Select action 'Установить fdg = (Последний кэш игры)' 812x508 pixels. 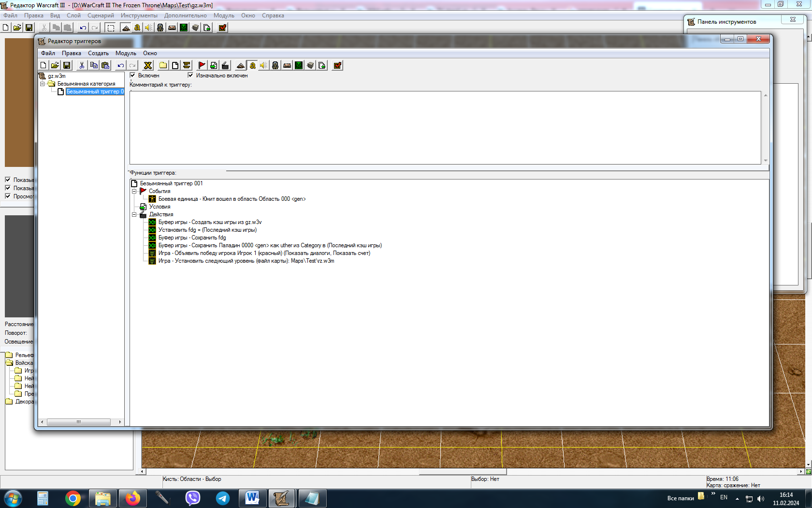click(x=207, y=230)
